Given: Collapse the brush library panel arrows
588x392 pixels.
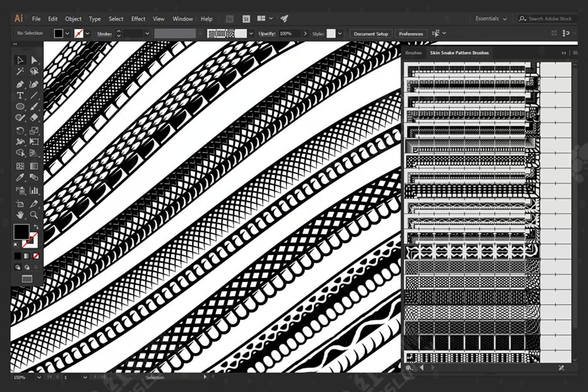Looking at the screenshot, I should [563, 53].
